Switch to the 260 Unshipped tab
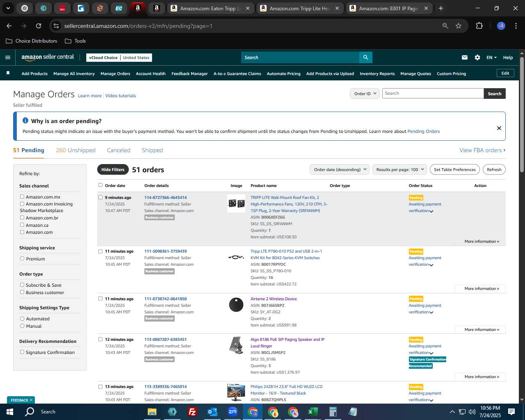This screenshot has width=525, height=420. (75, 150)
